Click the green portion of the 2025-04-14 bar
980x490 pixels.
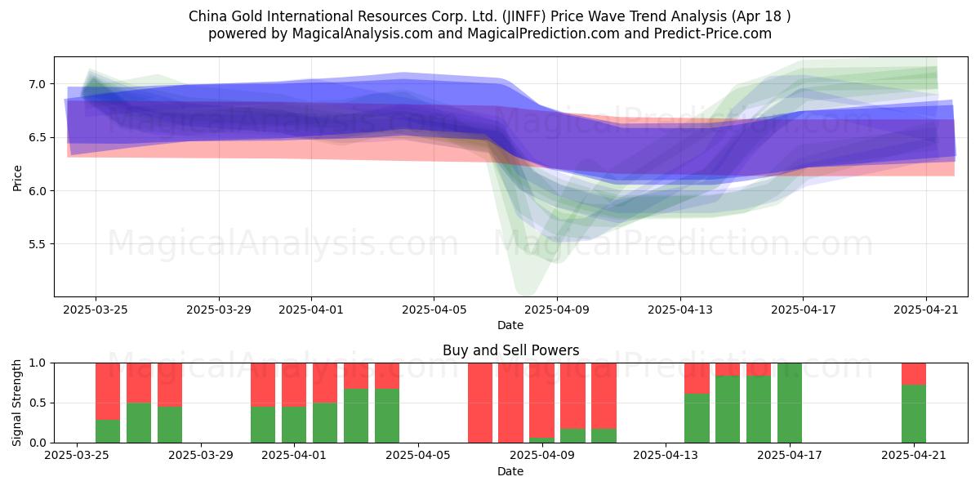point(697,418)
